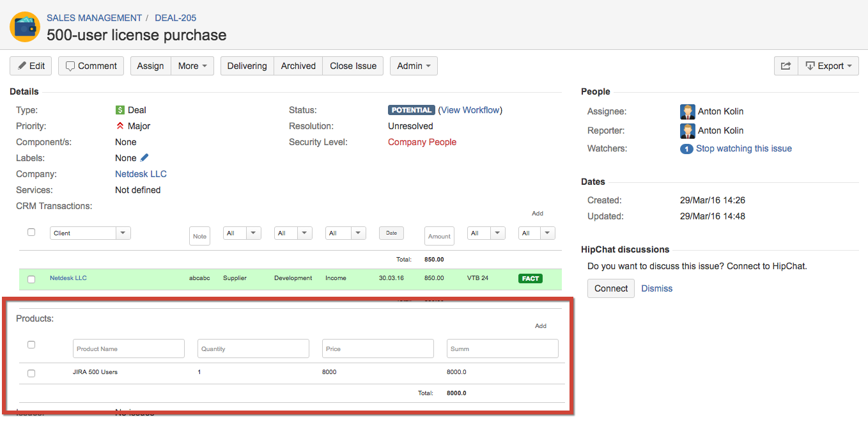Click the green FACT status badge
Image resolution: width=868 pixels, height=431 pixels.
point(530,278)
